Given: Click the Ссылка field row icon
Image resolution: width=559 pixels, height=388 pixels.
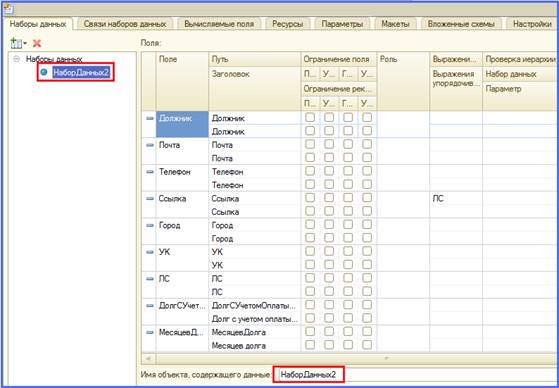Looking at the screenshot, I should [x=150, y=199].
